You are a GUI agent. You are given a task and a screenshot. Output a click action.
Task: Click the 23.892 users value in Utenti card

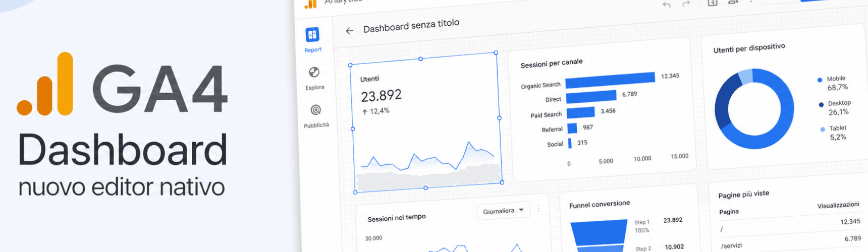381,96
